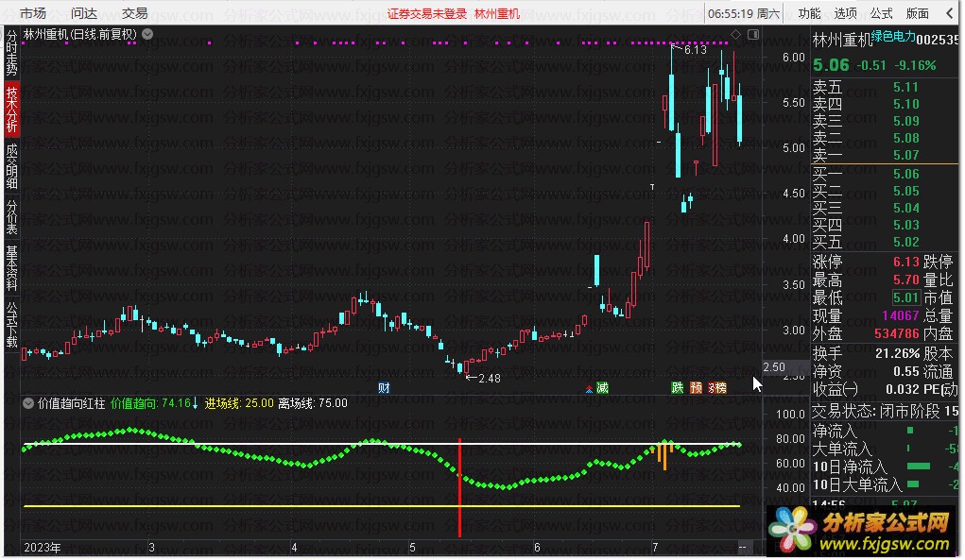The height and width of the screenshot is (560, 965).
Task: Click the current price 5.06
Action: click(831, 64)
